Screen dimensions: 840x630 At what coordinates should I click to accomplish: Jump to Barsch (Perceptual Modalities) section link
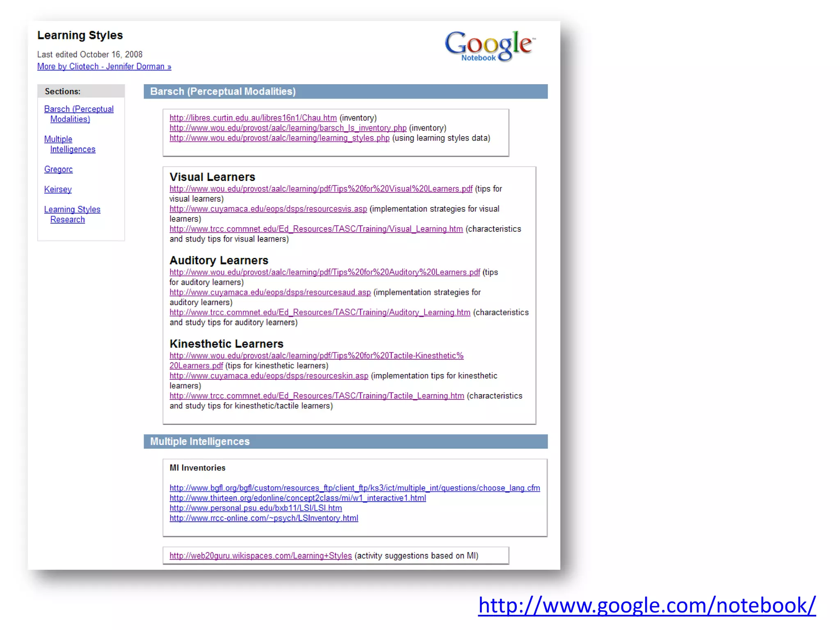click(x=79, y=109)
